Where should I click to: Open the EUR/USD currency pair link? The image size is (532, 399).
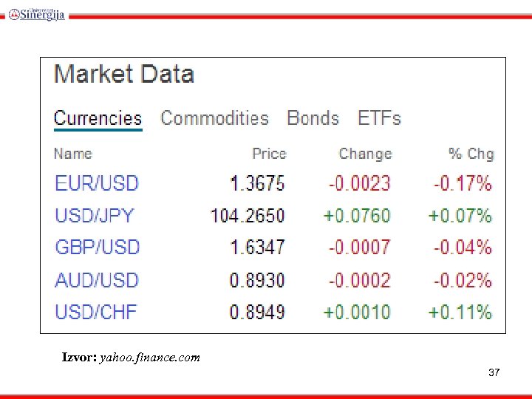pos(97,183)
